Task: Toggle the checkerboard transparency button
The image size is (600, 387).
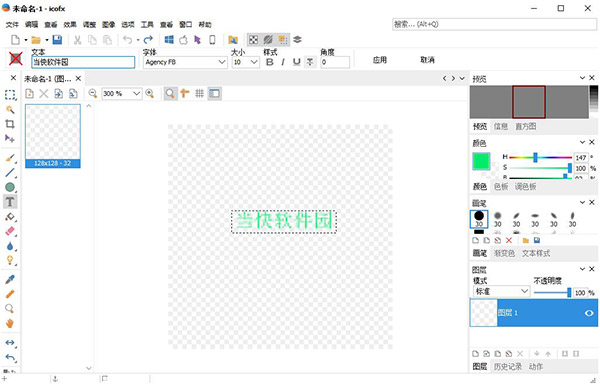Action: coord(253,39)
